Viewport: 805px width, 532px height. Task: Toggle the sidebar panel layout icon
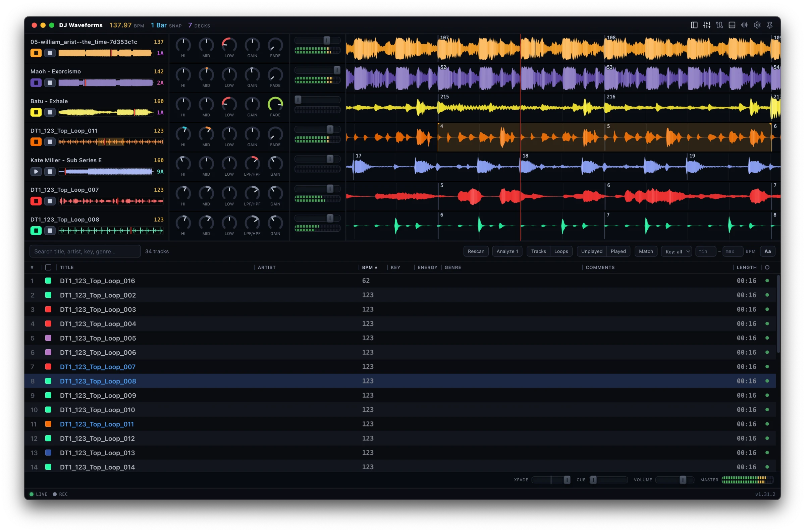[694, 25]
